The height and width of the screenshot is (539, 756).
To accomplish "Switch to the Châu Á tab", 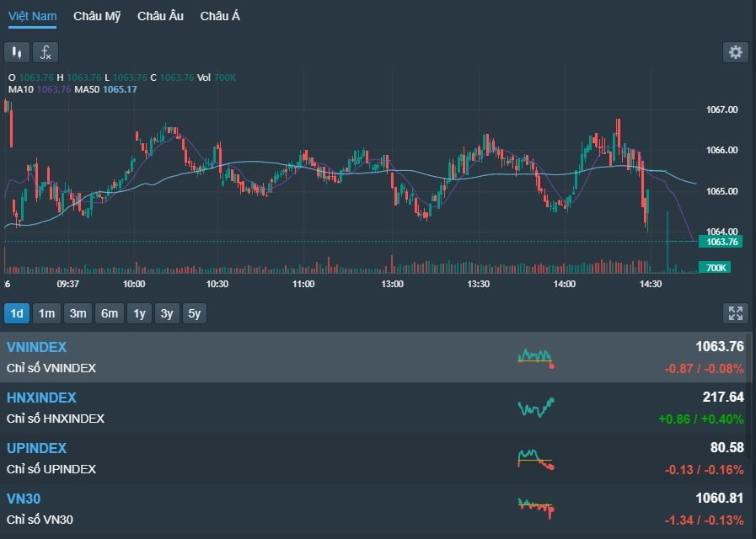I will [x=220, y=16].
